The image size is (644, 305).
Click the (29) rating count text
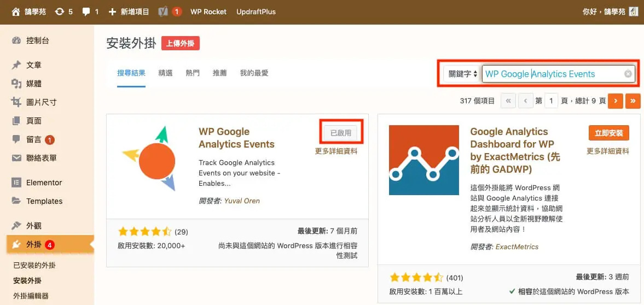[181, 232]
